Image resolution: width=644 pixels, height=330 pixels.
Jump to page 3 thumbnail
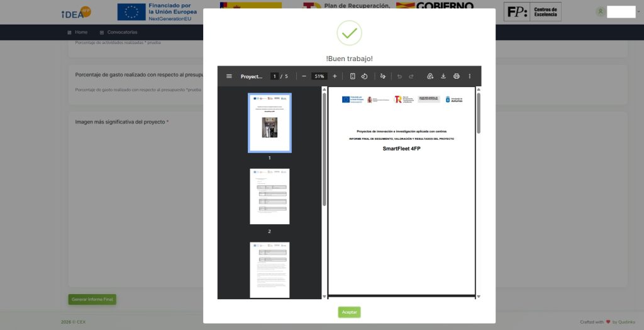[x=269, y=270]
